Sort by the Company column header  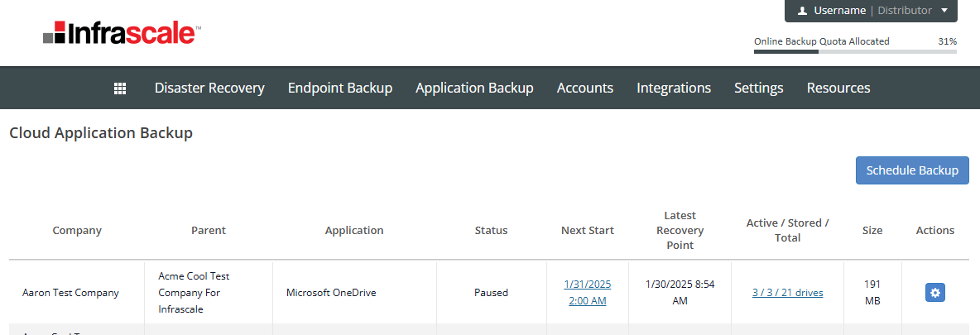pyautogui.click(x=77, y=231)
